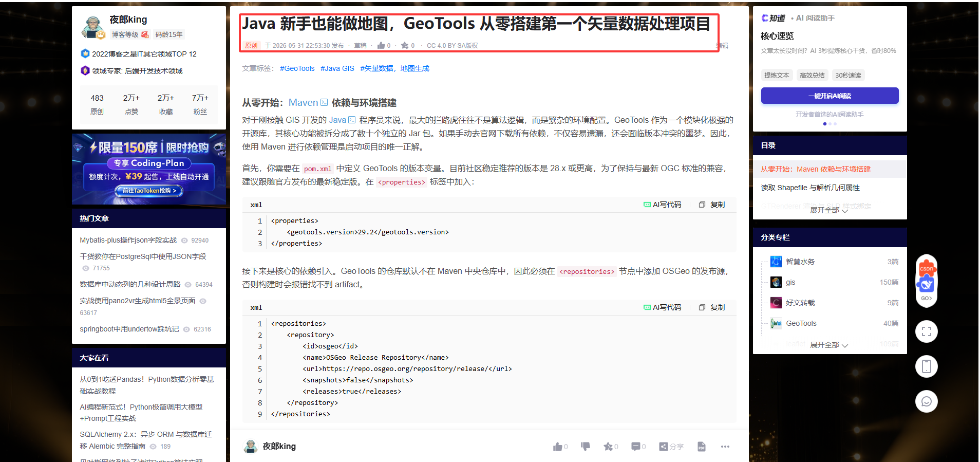This screenshot has height=462, width=980.
Task: Open the #矢量数据，地图生成 tag
Action: coord(394,68)
